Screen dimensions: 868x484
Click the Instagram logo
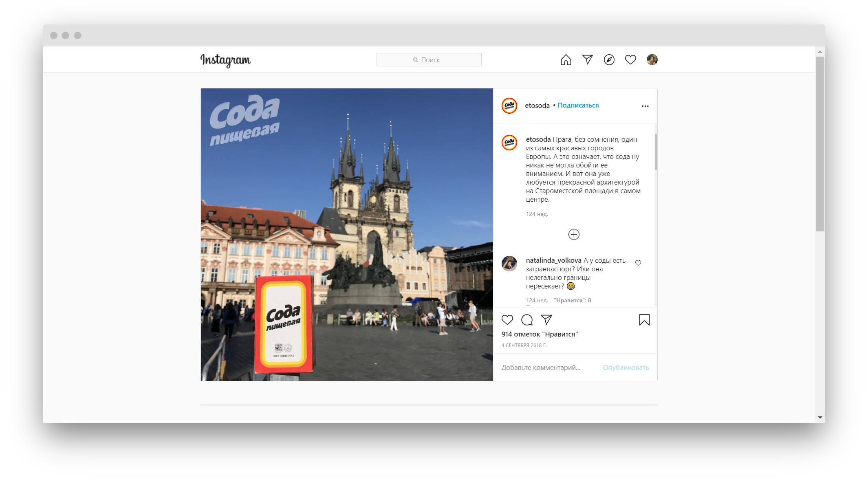pyautogui.click(x=225, y=60)
